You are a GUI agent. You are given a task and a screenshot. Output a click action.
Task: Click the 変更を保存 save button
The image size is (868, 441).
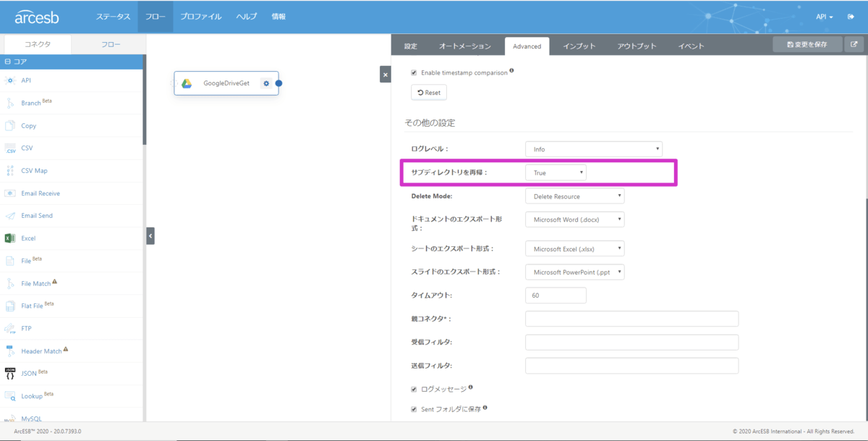click(807, 44)
